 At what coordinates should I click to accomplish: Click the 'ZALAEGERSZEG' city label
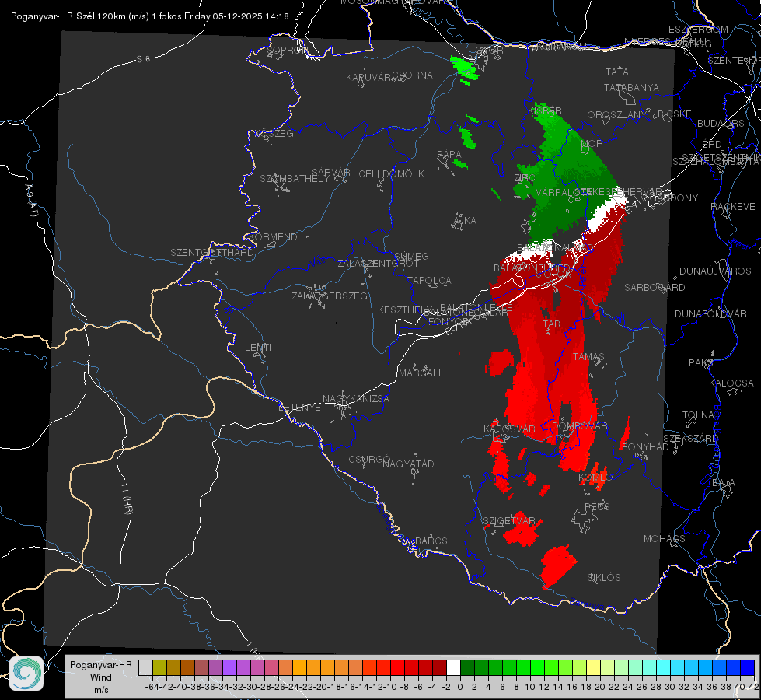[x=329, y=296]
